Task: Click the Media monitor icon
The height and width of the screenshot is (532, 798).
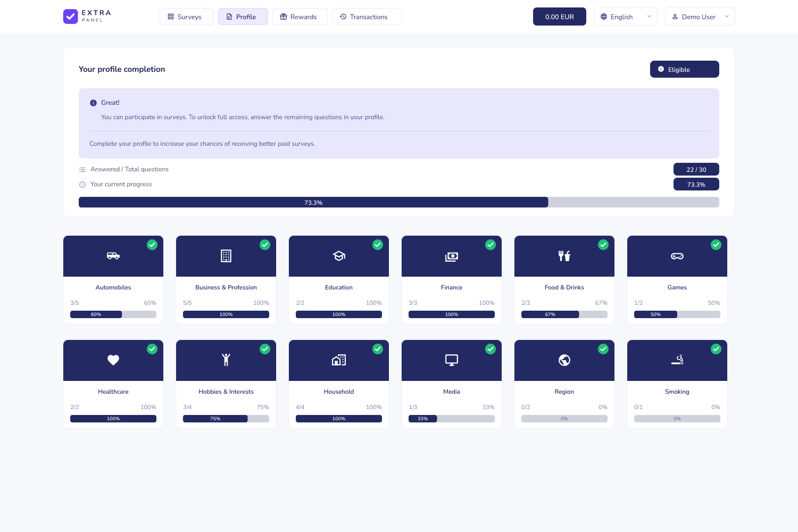Action: click(x=452, y=360)
